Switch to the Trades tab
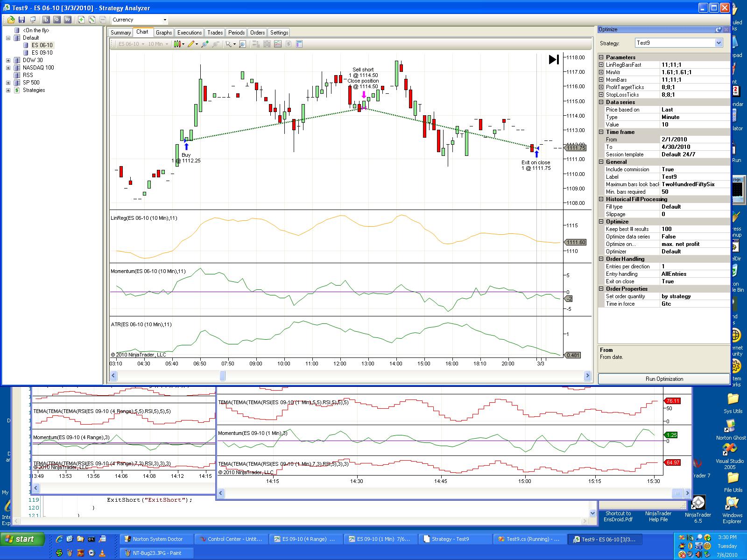 [215, 33]
